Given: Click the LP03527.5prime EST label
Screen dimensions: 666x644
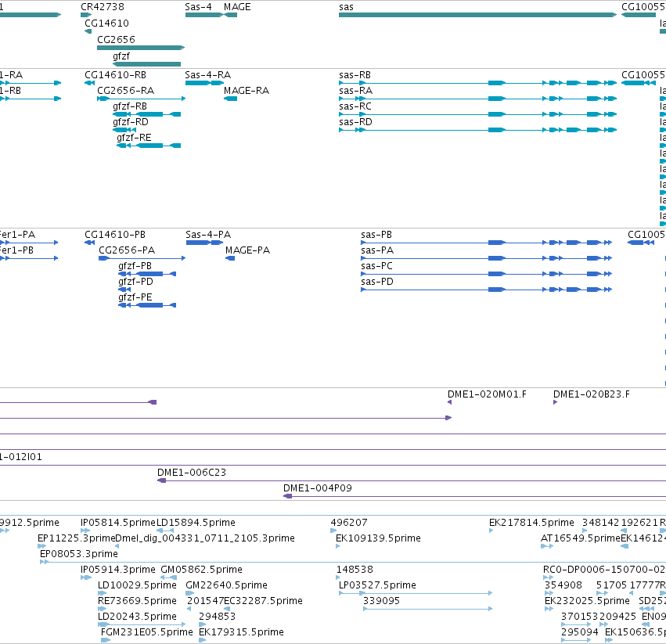Looking at the screenshot, I should point(377,585).
